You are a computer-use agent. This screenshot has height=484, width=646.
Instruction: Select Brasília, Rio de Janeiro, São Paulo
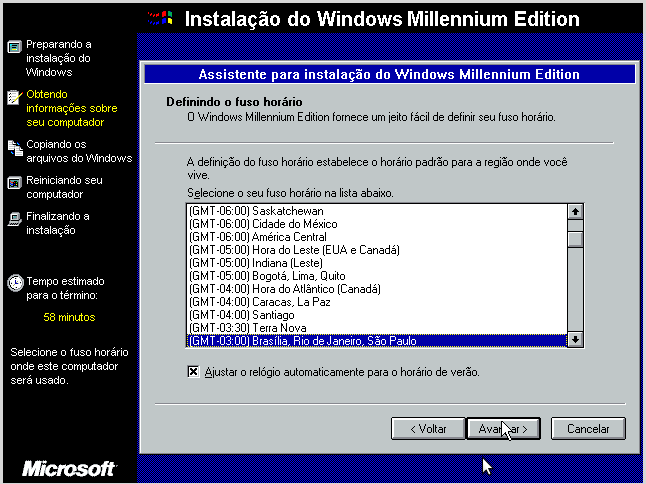coord(377,341)
